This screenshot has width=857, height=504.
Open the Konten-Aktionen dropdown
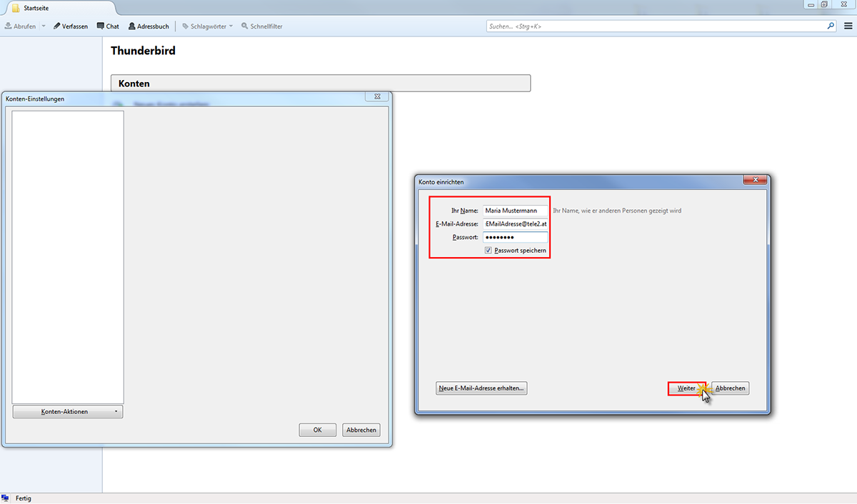(x=68, y=412)
